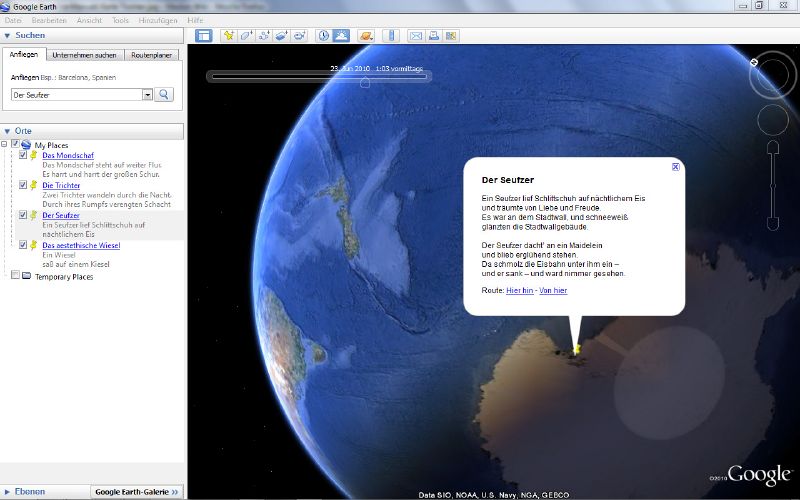Click the pushpin icon of Das Mondschaf
800x500 pixels.
(x=34, y=155)
